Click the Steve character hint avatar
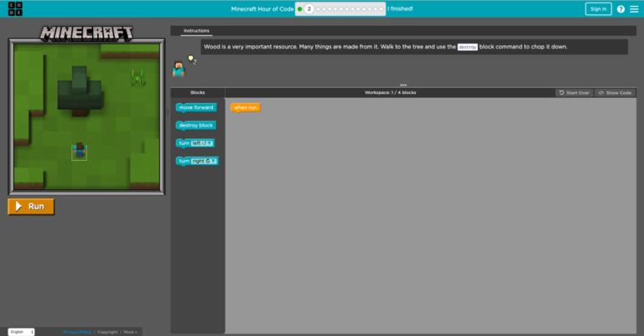 click(x=178, y=69)
